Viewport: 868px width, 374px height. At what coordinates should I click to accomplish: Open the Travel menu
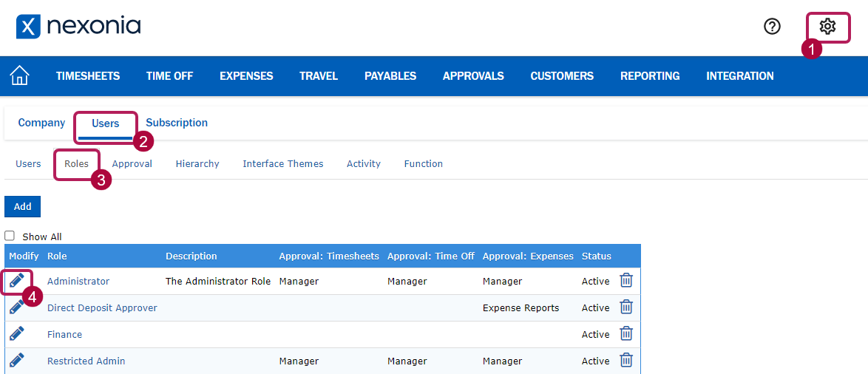[319, 76]
